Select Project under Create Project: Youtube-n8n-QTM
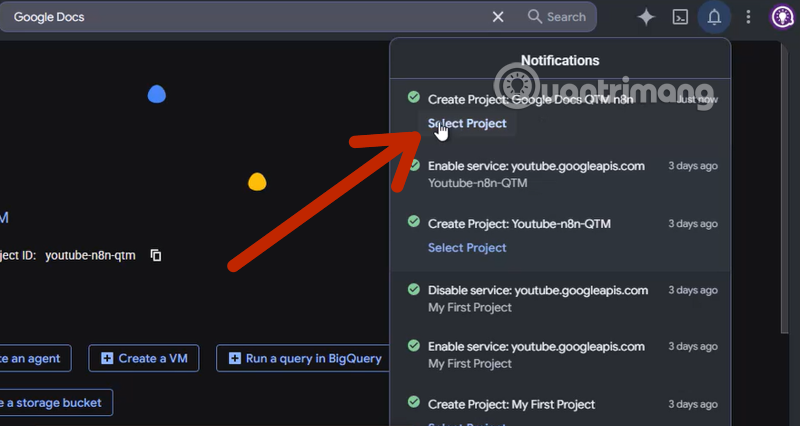Screen dimensions: 800x426 click(467, 247)
